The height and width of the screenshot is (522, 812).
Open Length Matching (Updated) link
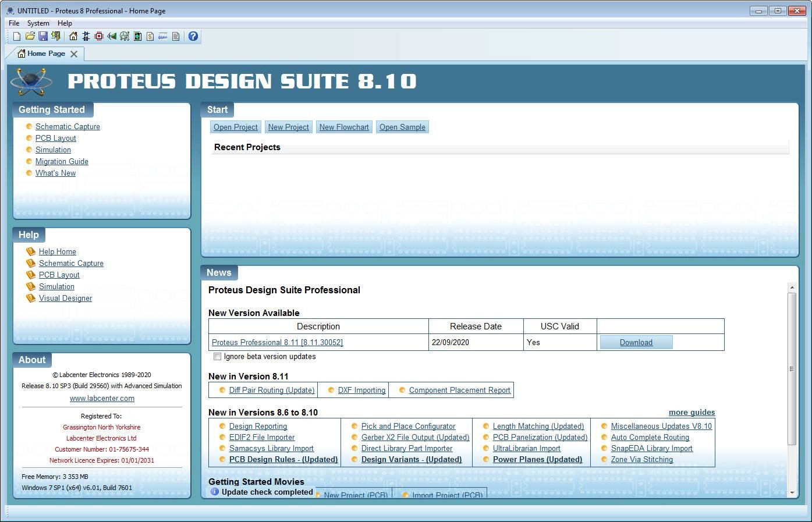(538, 427)
